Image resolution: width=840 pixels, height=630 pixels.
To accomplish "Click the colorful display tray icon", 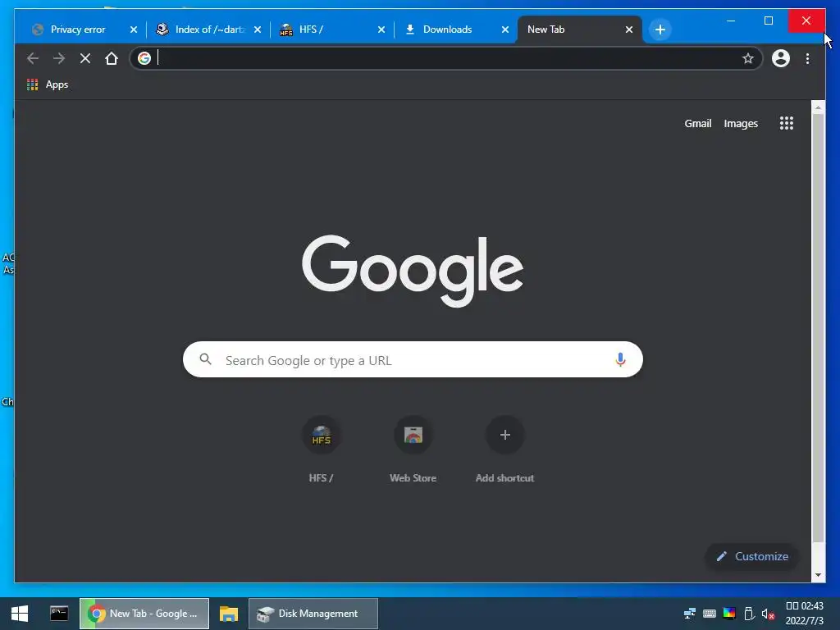I will pos(729,614).
